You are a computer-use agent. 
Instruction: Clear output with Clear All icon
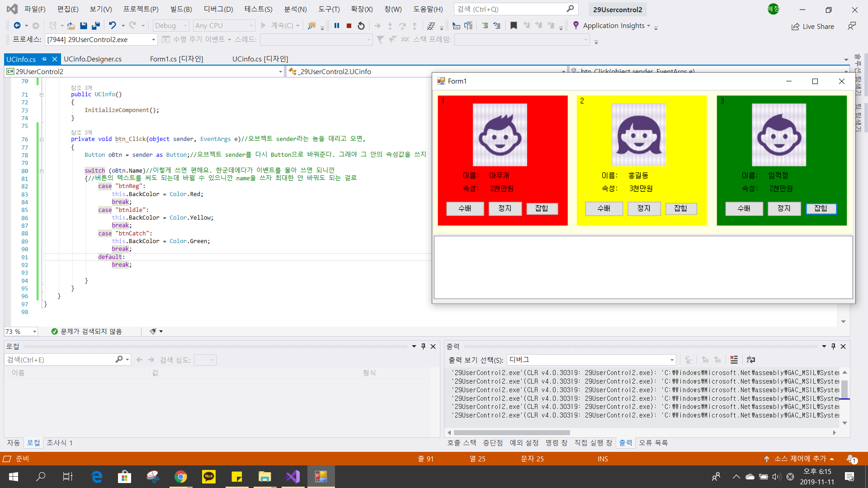click(734, 360)
